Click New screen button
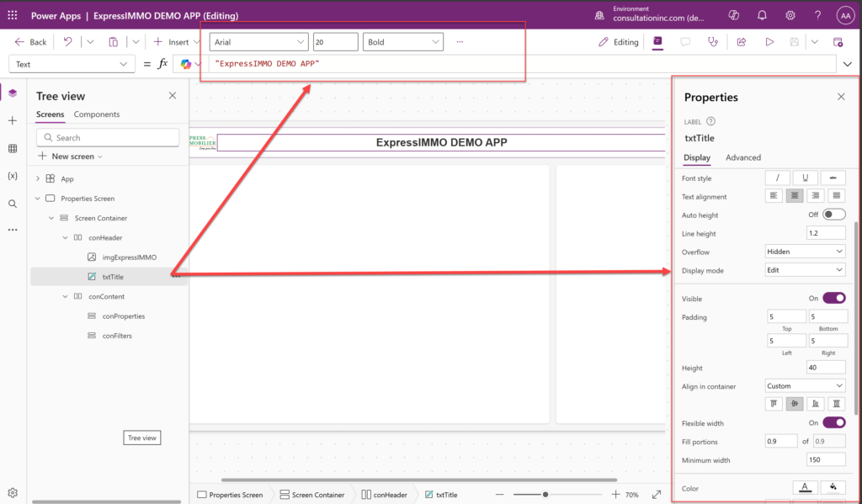Viewport: 862px width, 504px height. click(71, 157)
